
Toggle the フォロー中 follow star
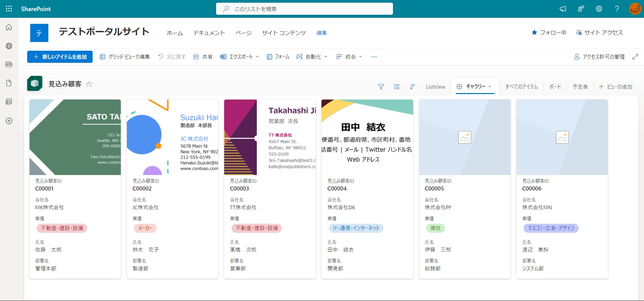534,33
